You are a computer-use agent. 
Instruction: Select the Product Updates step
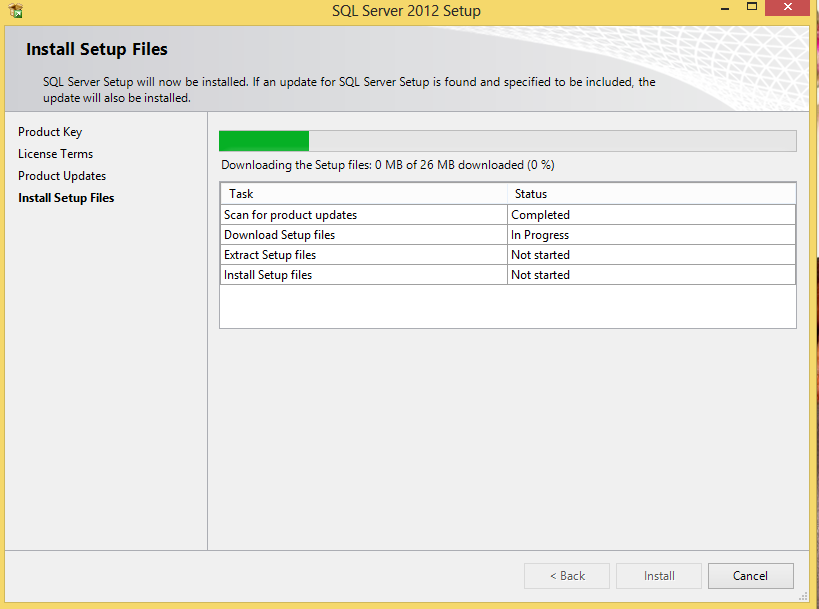click(62, 176)
